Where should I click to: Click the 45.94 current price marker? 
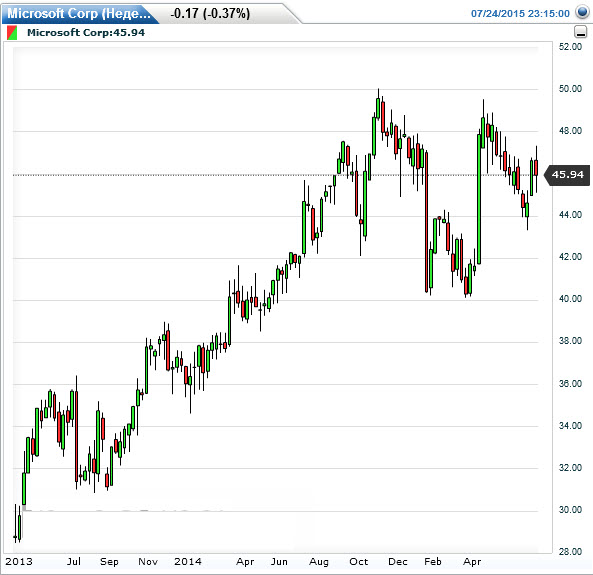click(x=567, y=175)
